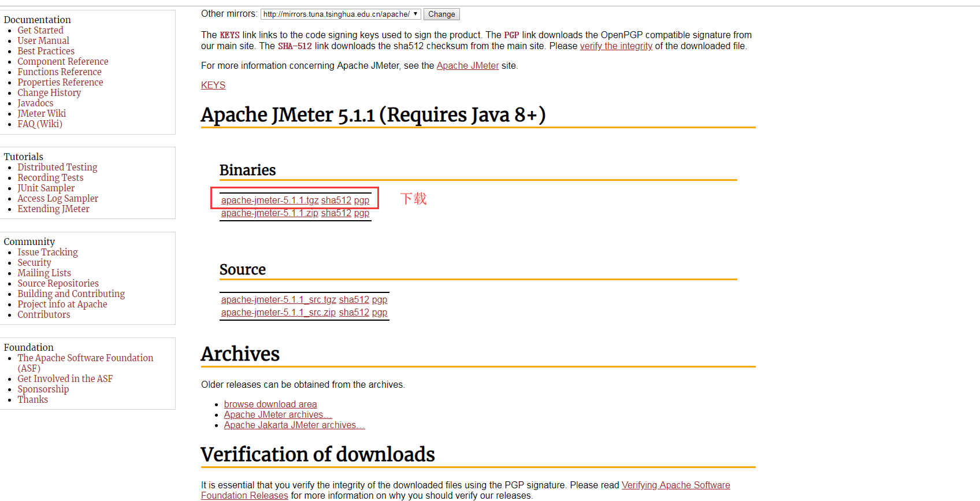Screen dimensions: 980x501
Task: Click the Archives heading
Action: click(240, 354)
